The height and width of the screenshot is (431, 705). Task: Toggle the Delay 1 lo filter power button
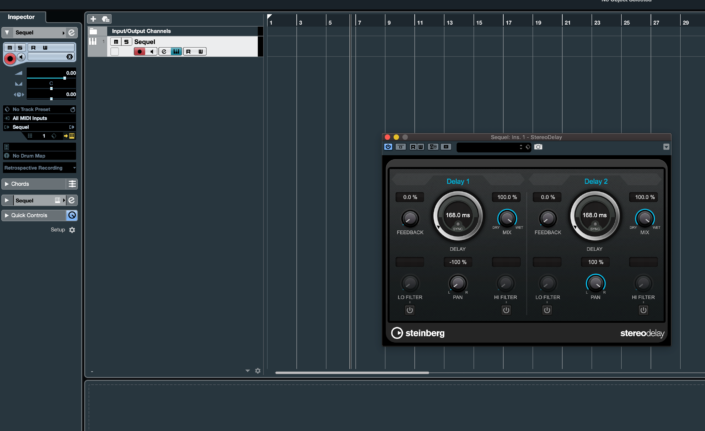coord(410,309)
